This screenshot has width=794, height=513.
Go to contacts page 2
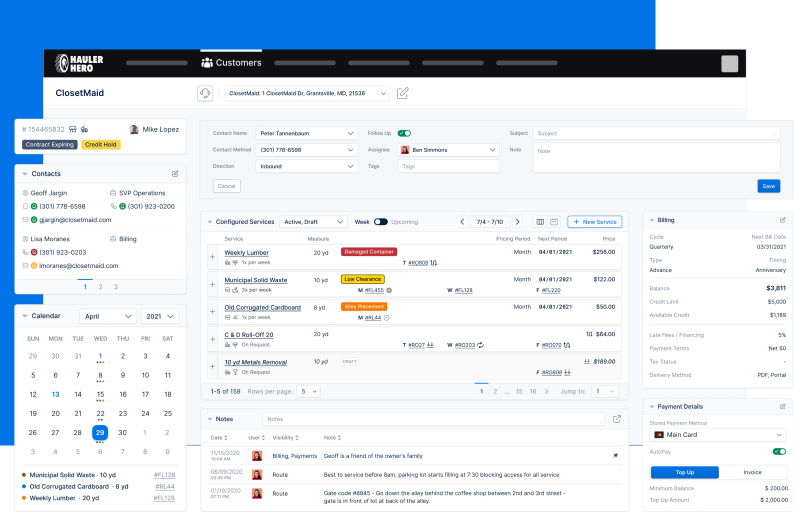(x=100, y=287)
